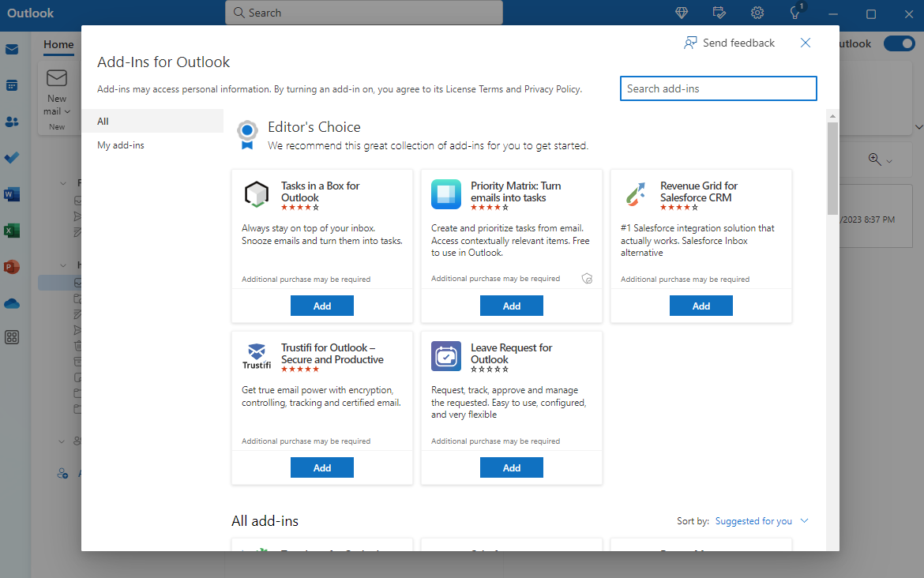Open Settings with the gear icon
The width and height of the screenshot is (924, 578).
pos(757,13)
